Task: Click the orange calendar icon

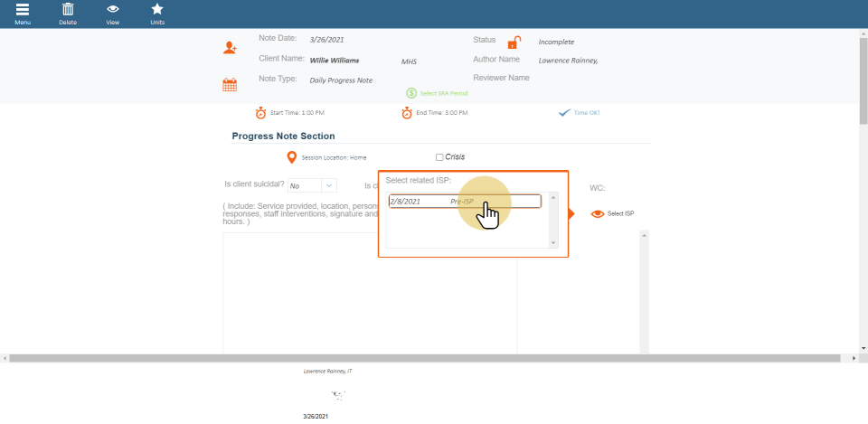Action: 230,85
